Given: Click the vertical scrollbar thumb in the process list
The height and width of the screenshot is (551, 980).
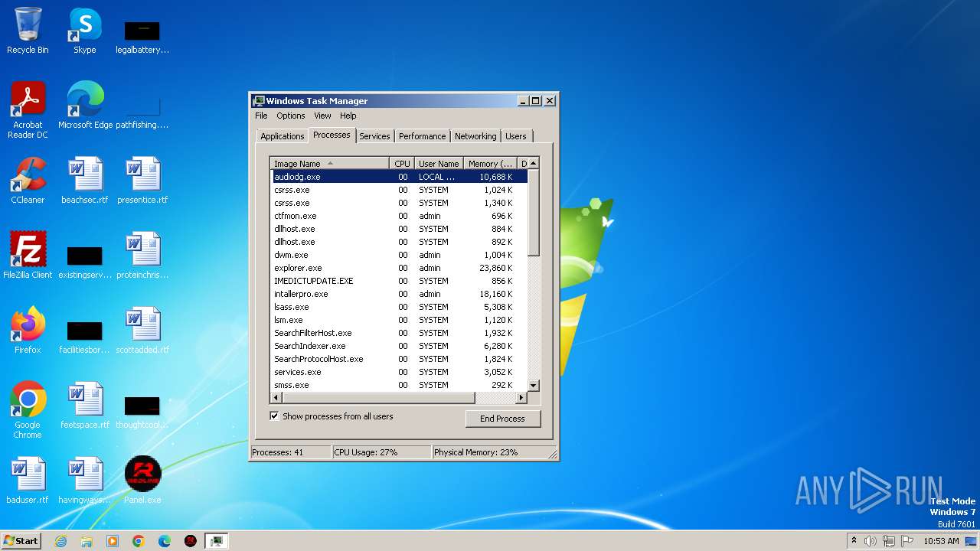Looking at the screenshot, I should click(534, 213).
